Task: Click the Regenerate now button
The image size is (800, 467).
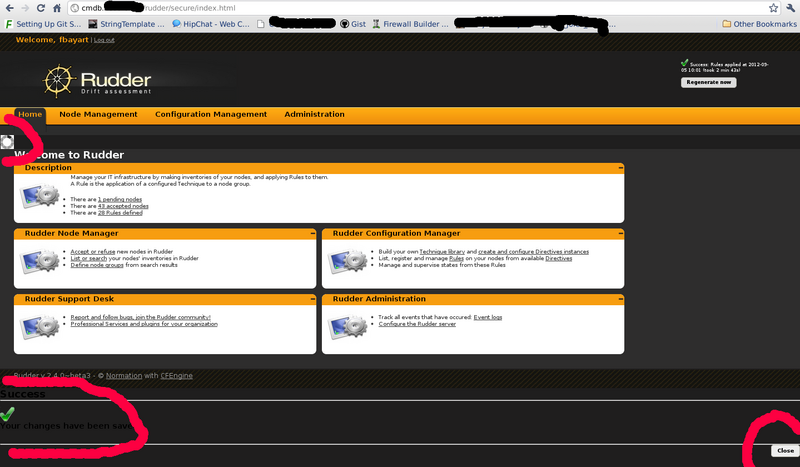Action: (x=708, y=82)
